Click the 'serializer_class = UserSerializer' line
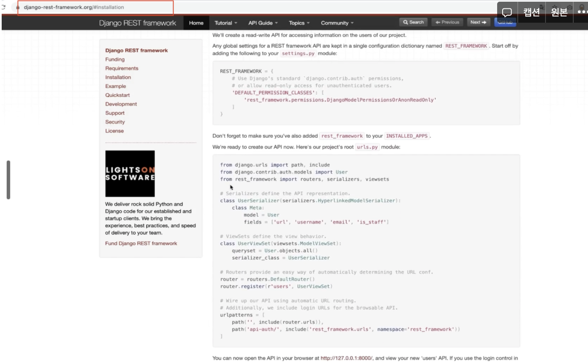The width and height of the screenshot is (588, 364). point(281,258)
